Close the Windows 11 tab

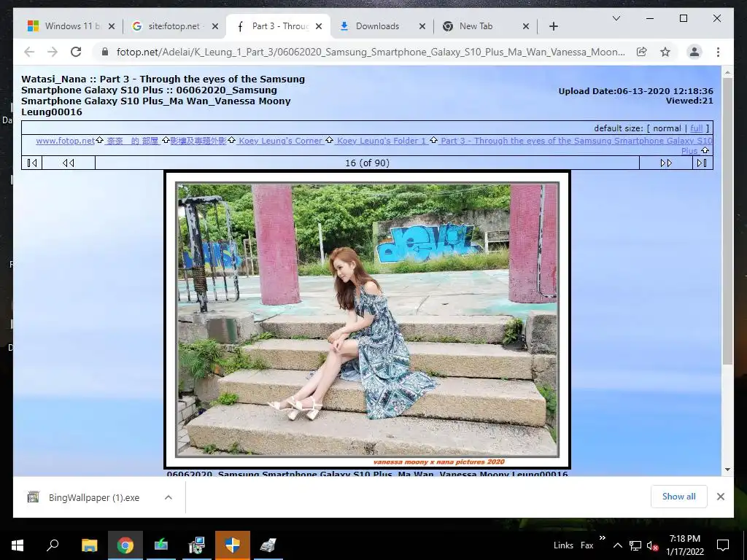(112, 26)
